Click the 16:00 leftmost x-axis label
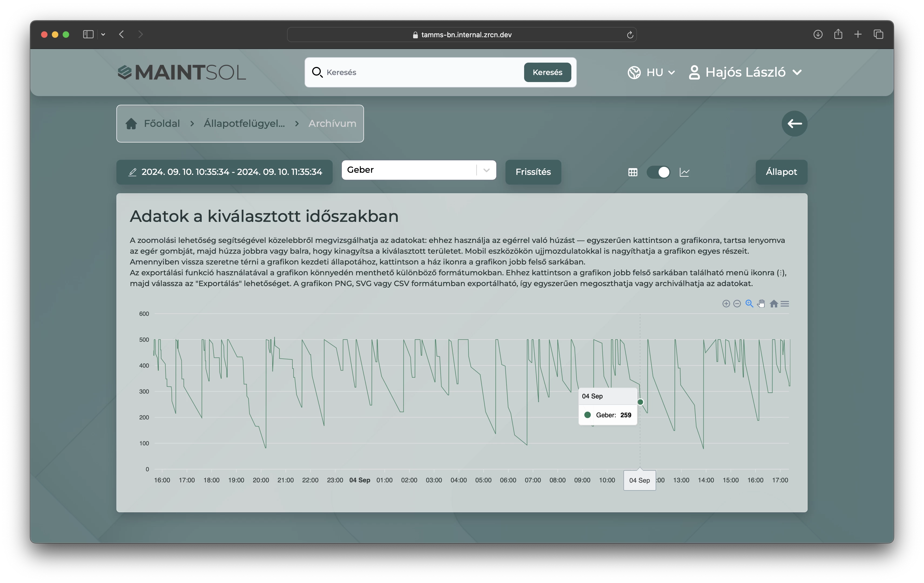This screenshot has width=924, height=583. click(162, 480)
